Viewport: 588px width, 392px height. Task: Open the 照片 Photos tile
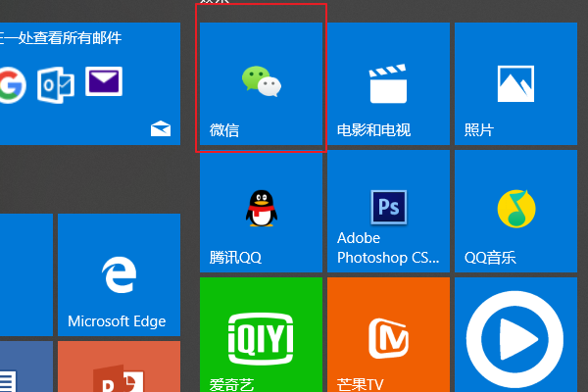tap(515, 83)
